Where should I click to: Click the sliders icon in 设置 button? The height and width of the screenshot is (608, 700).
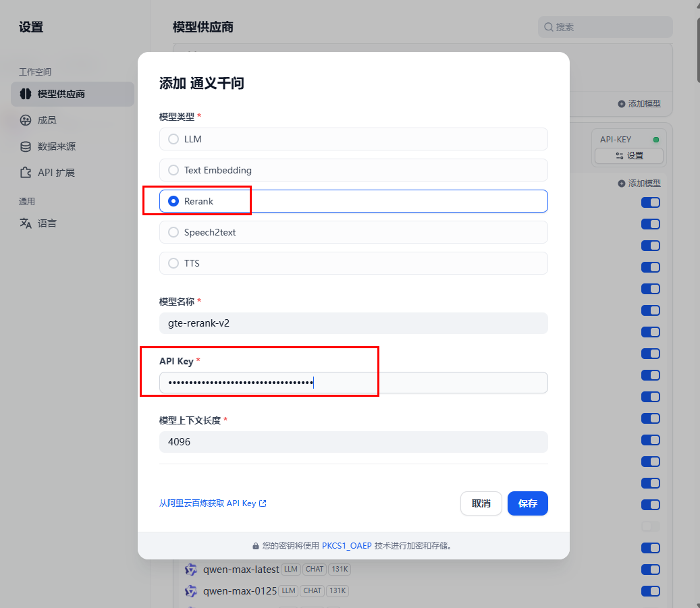tap(620, 156)
